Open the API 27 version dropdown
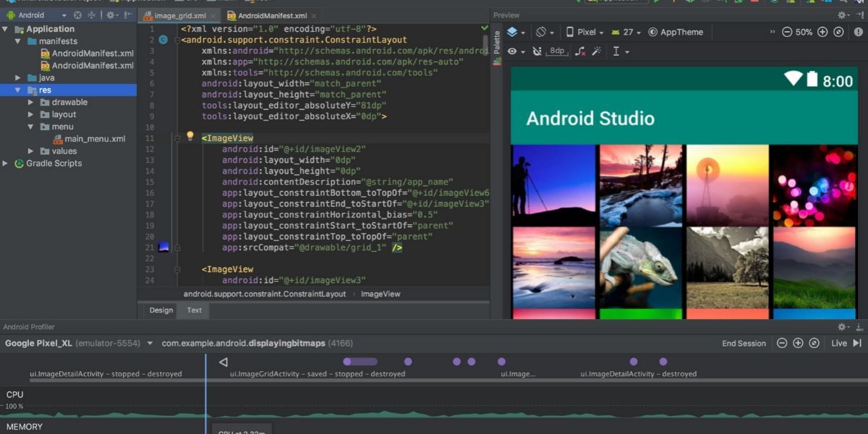Image resolution: width=868 pixels, height=434 pixels. (626, 32)
